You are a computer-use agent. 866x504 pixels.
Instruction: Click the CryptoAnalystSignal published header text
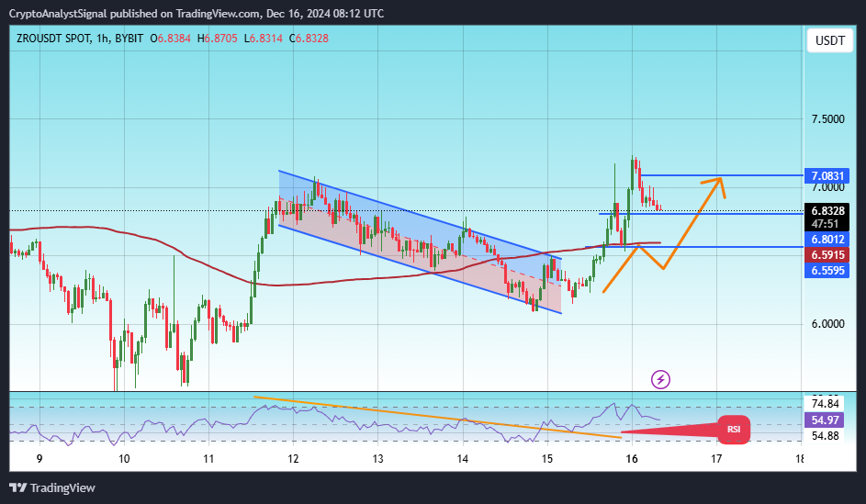196,13
